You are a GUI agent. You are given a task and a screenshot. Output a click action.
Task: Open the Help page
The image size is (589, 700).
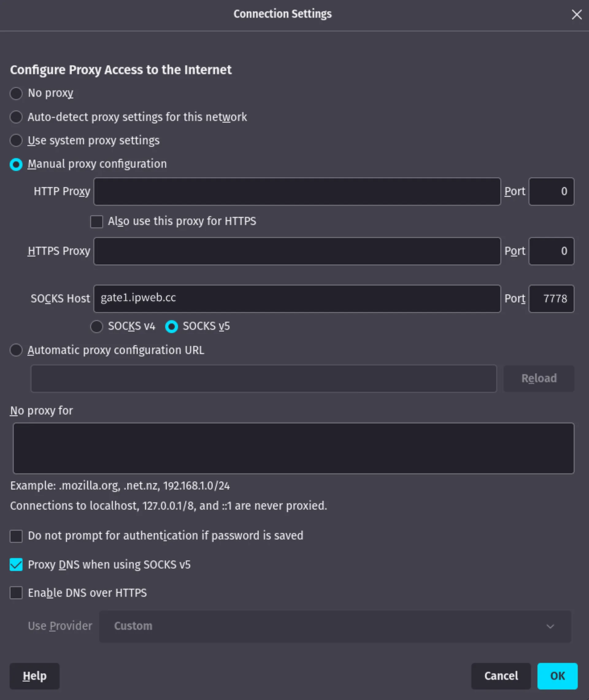[34, 676]
